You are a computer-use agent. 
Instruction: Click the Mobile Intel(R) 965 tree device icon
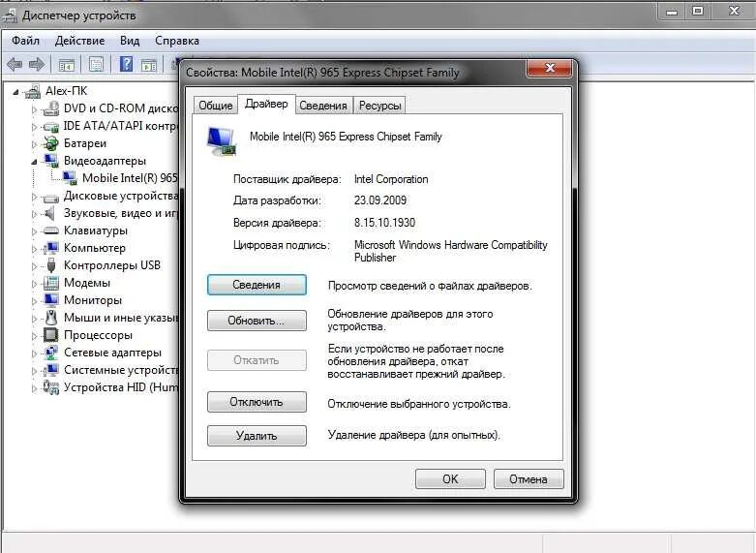[x=70, y=178]
